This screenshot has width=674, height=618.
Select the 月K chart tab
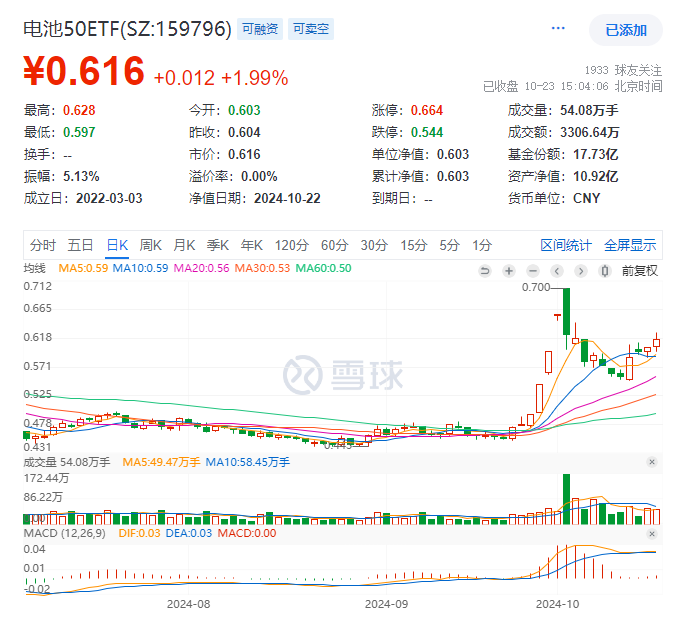[x=184, y=245]
